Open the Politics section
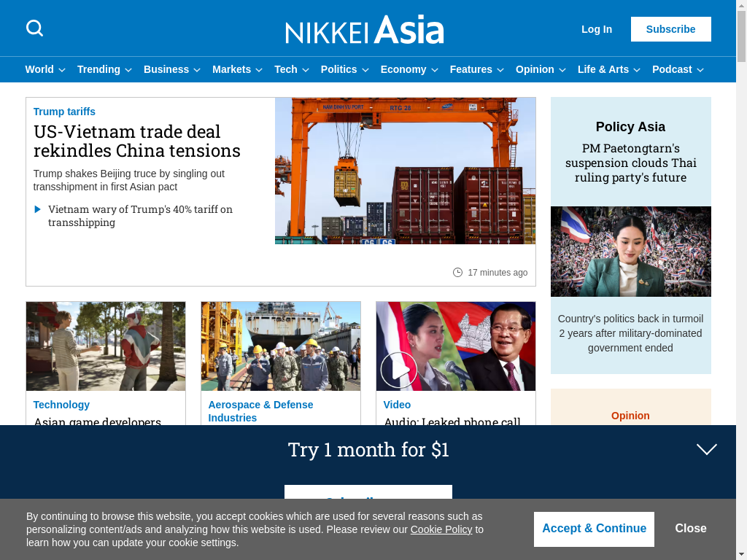Image resolution: width=747 pixels, height=560 pixels. (x=338, y=69)
